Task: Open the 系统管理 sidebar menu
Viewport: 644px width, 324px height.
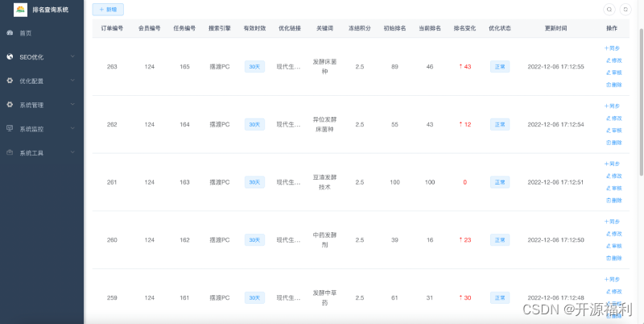Action: pos(42,105)
